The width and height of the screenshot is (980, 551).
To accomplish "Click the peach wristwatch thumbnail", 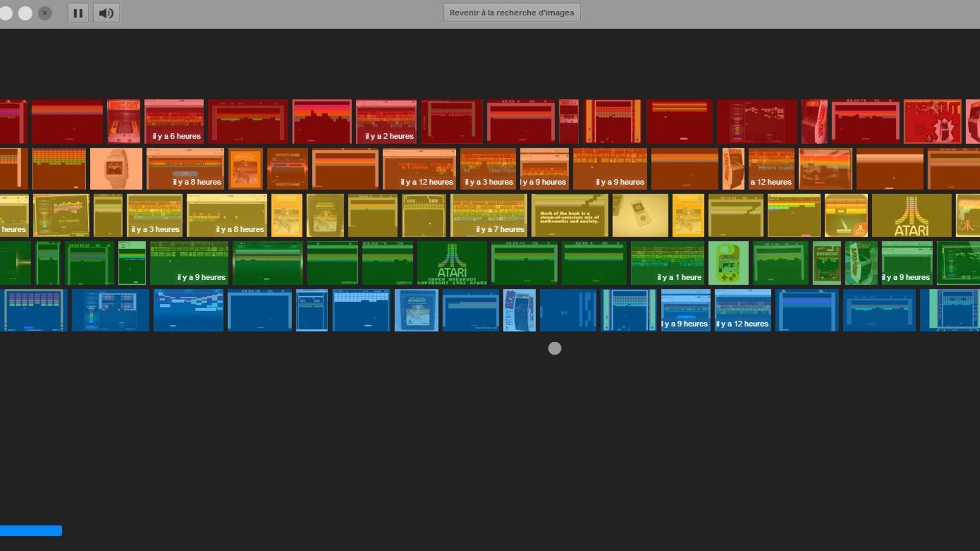I will point(116,169).
